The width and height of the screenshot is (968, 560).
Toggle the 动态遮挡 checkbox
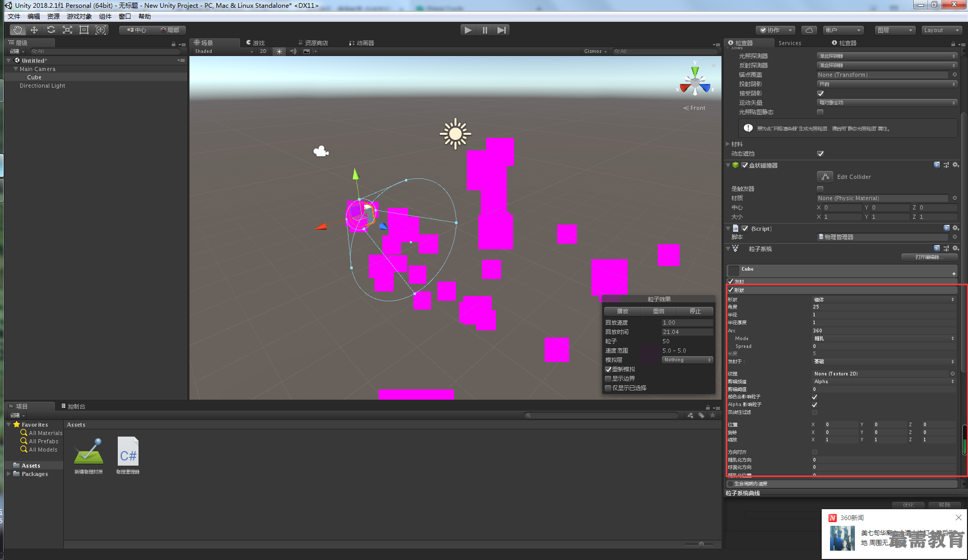820,153
